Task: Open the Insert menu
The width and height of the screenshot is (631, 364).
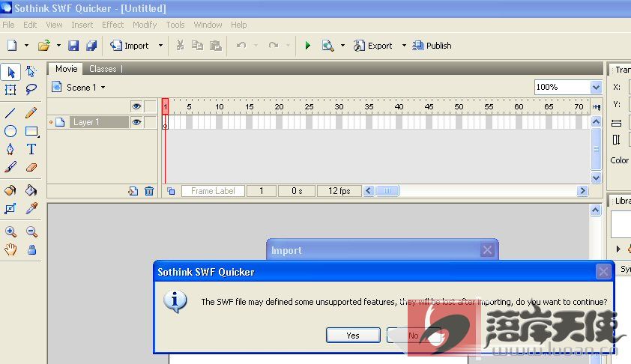Action: tap(82, 25)
